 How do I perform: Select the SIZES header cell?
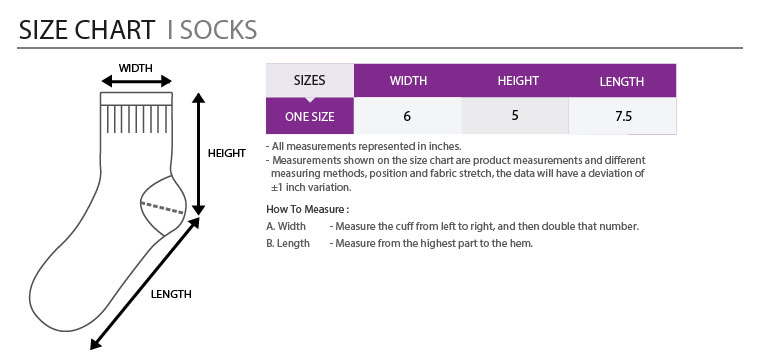pos(310,80)
